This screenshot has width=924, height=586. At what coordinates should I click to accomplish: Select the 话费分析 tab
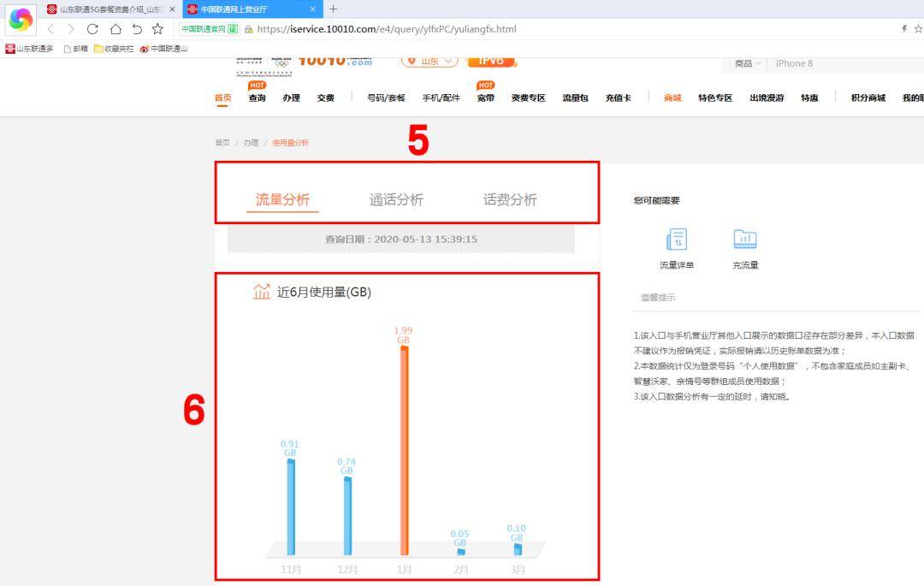pos(510,199)
